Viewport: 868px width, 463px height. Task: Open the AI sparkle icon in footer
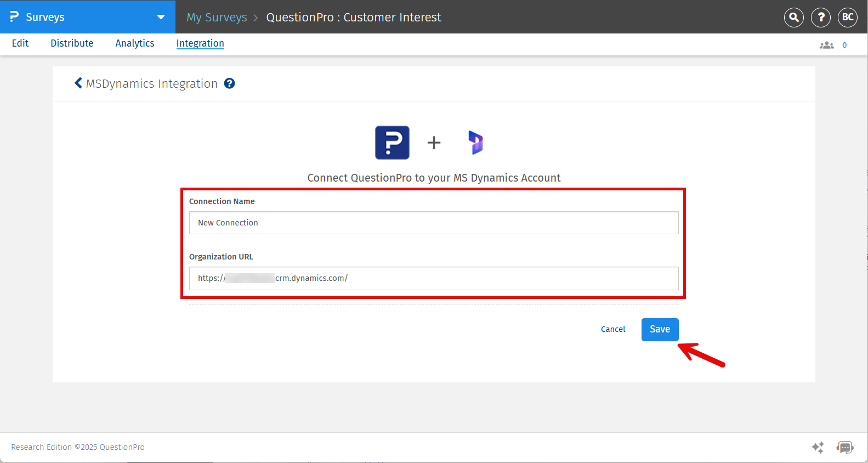[818, 447]
